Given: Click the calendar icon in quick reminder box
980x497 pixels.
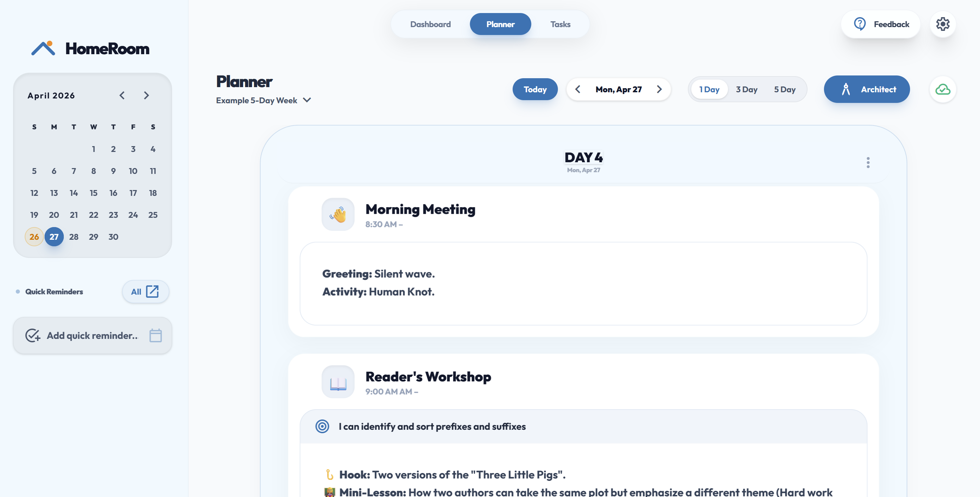Looking at the screenshot, I should pyautogui.click(x=156, y=335).
